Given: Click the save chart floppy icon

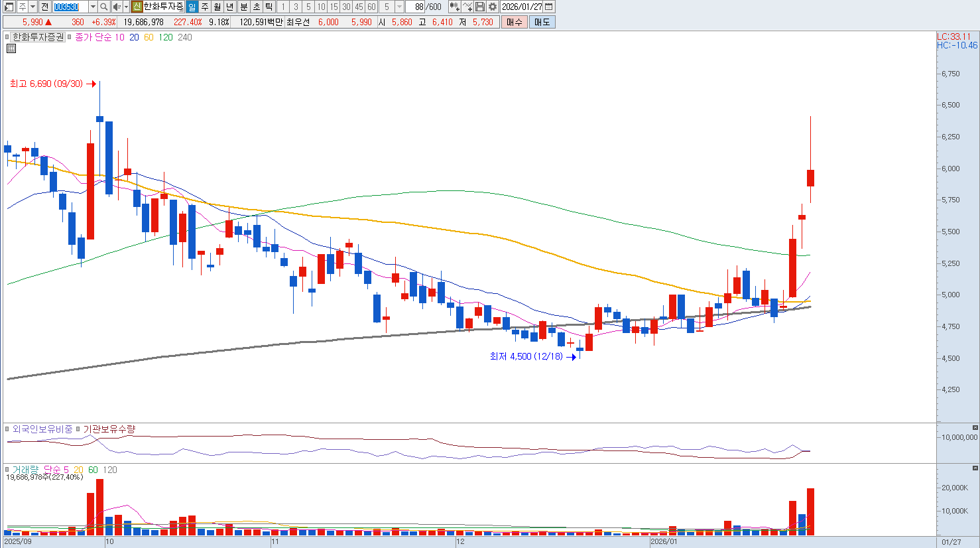Looking at the screenshot, I should point(480,7).
